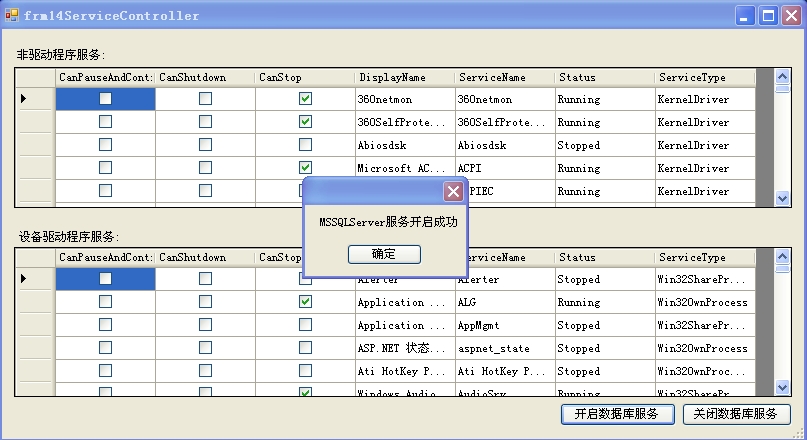Select the Abiosdsk ServiceName cell
This screenshot has width=807, height=440.
pyautogui.click(x=505, y=145)
